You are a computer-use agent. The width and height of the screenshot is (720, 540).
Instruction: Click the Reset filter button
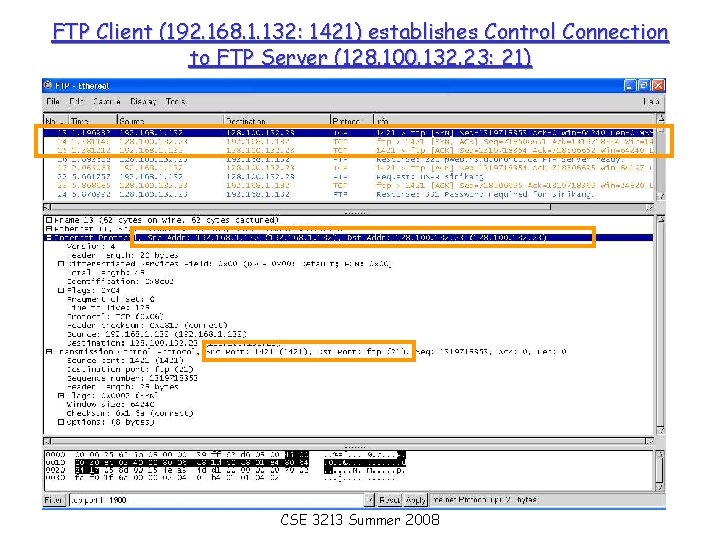click(389, 500)
